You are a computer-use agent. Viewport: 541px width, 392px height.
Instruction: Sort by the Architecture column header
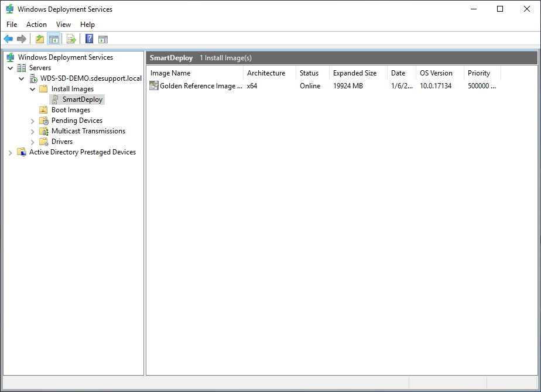pyautogui.click(x=269, y=73)
